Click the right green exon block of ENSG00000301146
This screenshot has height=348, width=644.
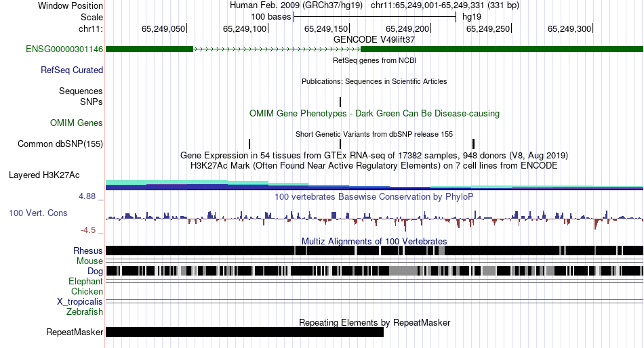[x=502, y=49]
